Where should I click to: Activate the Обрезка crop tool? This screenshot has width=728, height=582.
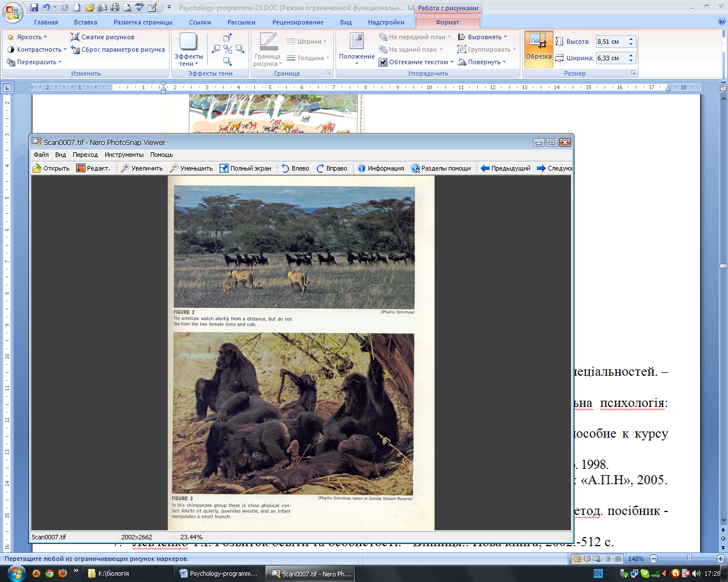click(538, 49)
